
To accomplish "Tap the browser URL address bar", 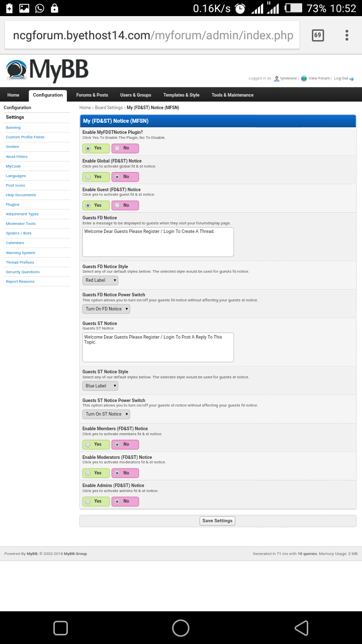I will (x=152, y=35).
